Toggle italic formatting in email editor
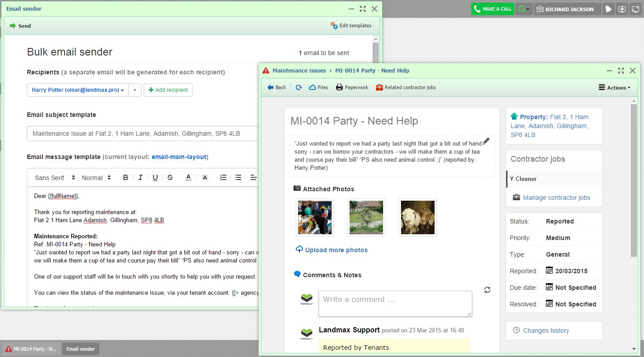 click(x=141, y=178)
